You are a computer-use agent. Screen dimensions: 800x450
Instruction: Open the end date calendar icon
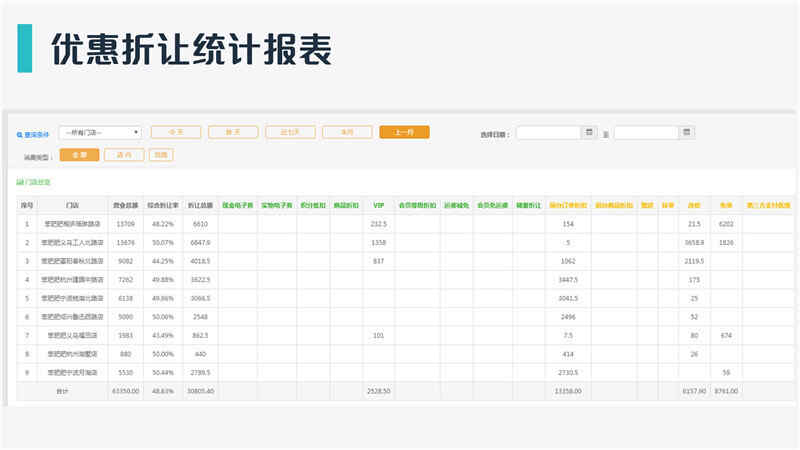click(687, 133)
